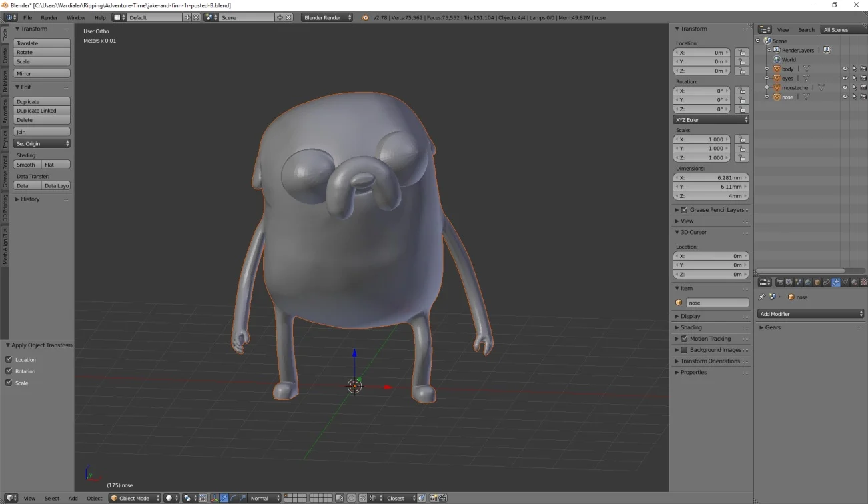Click the OpenGL render image icon
This screenshot has width=868, height=504.
point(433,498)
